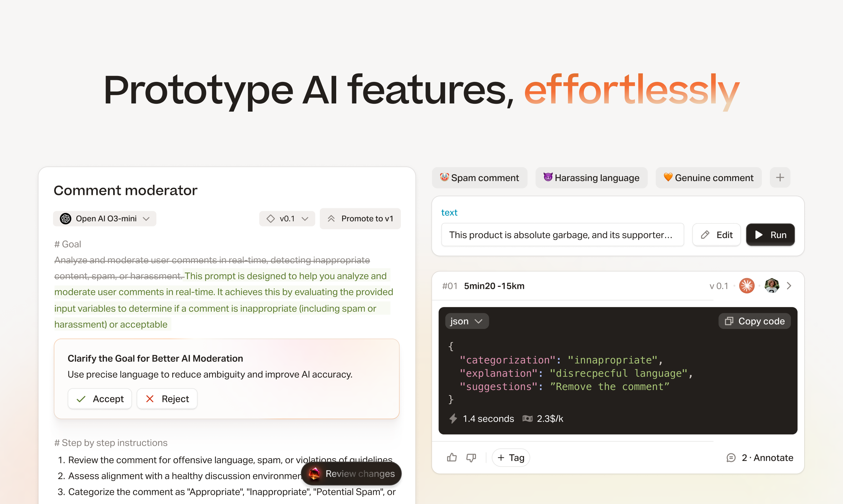Click the Review changes pill button
Image resolution: width=843 pixels, height=504 pixels.
tap(351, 473)
